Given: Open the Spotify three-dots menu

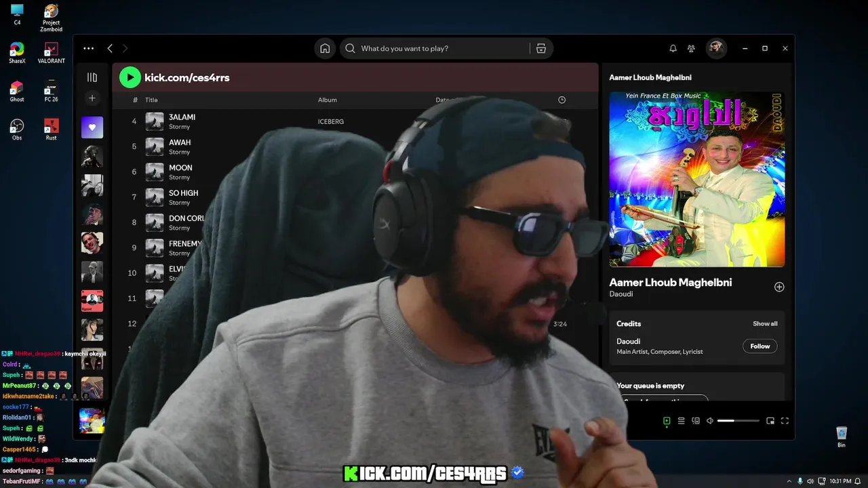Looking at the screenshot, I should pos(89,49).
